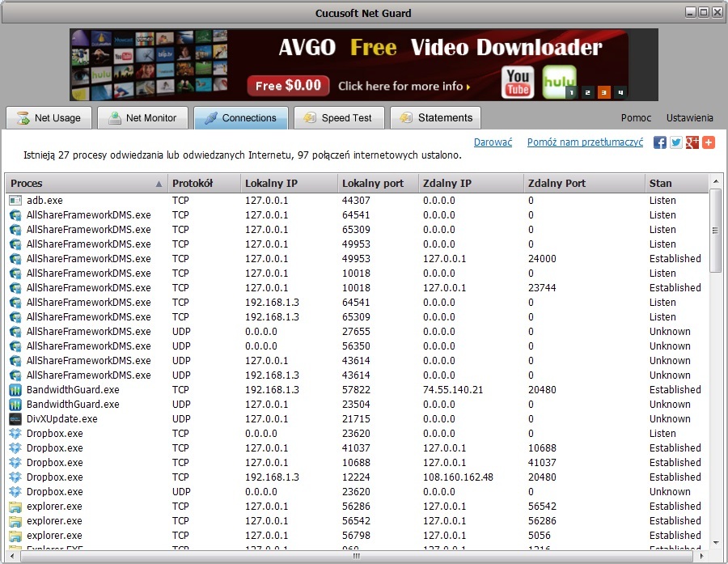This screenshot has width=728, height=564.
Task: Close the Cucusoft Net Guard window
Action: 717,13
